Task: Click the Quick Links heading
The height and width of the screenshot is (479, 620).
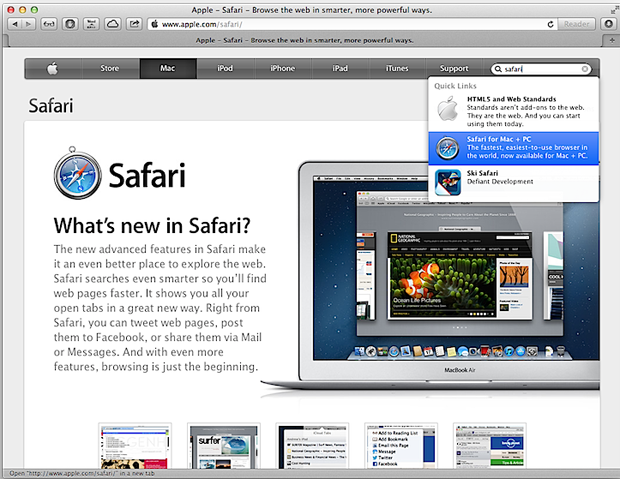Action: [455, 86]
